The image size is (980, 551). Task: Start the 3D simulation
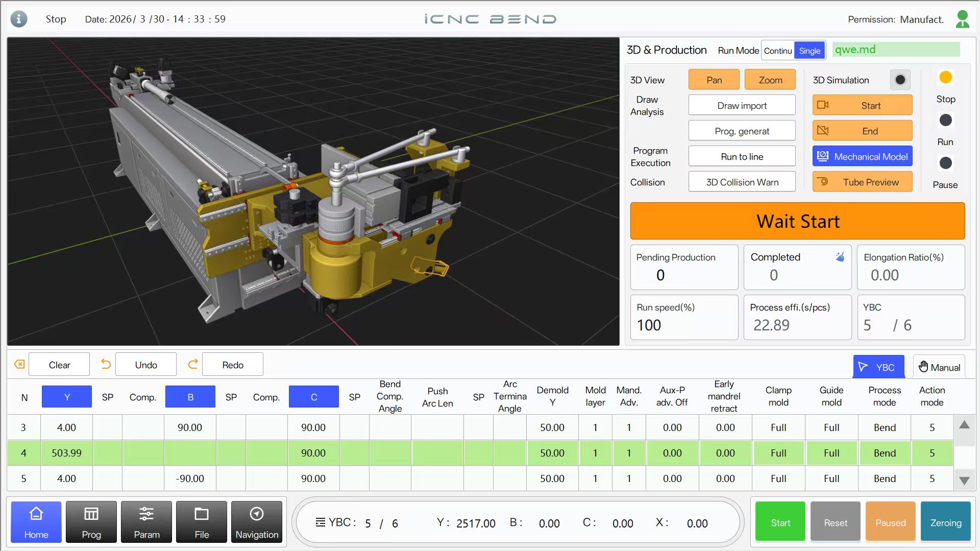(862, 105)
